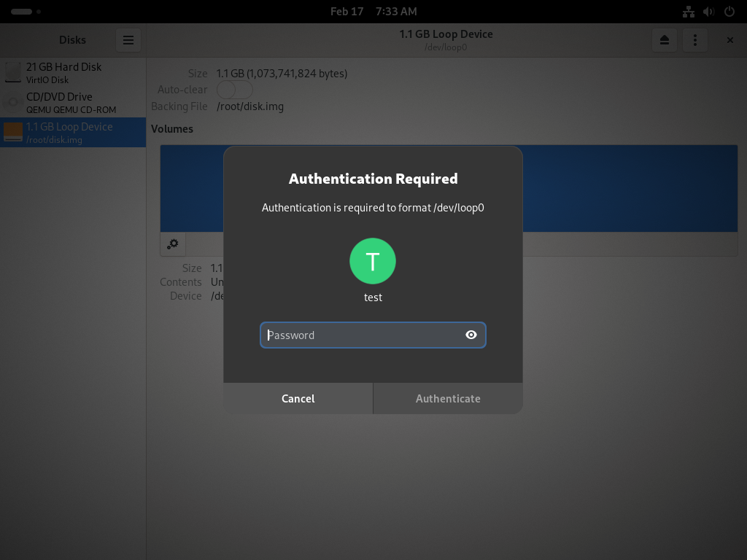Viewport: 747px width, 560px height.
Task: Click the CD/DVD Drive disc icon
Action: (x=13, y=102)
